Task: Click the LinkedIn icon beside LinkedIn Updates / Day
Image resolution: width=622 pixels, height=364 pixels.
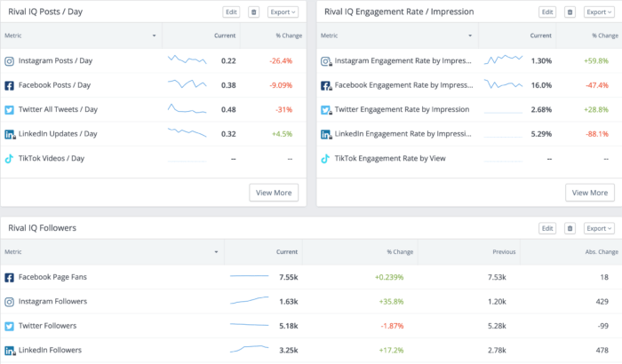Action: (x=10, y=134)
